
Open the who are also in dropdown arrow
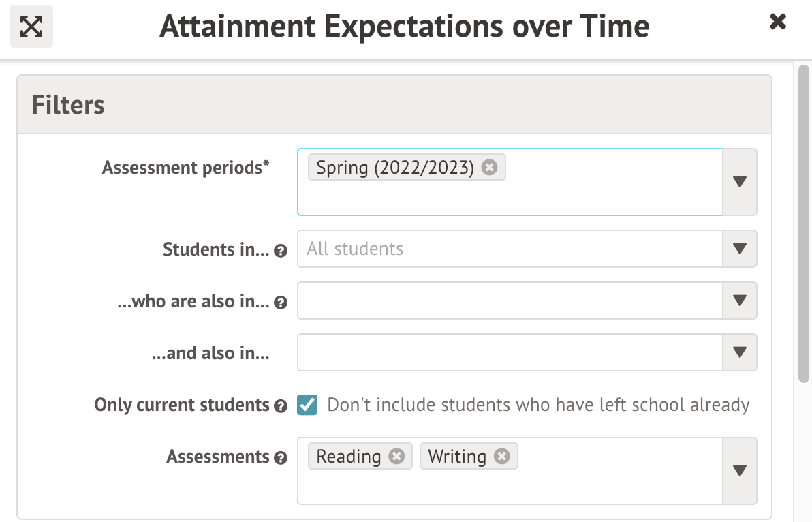[740, 301]
